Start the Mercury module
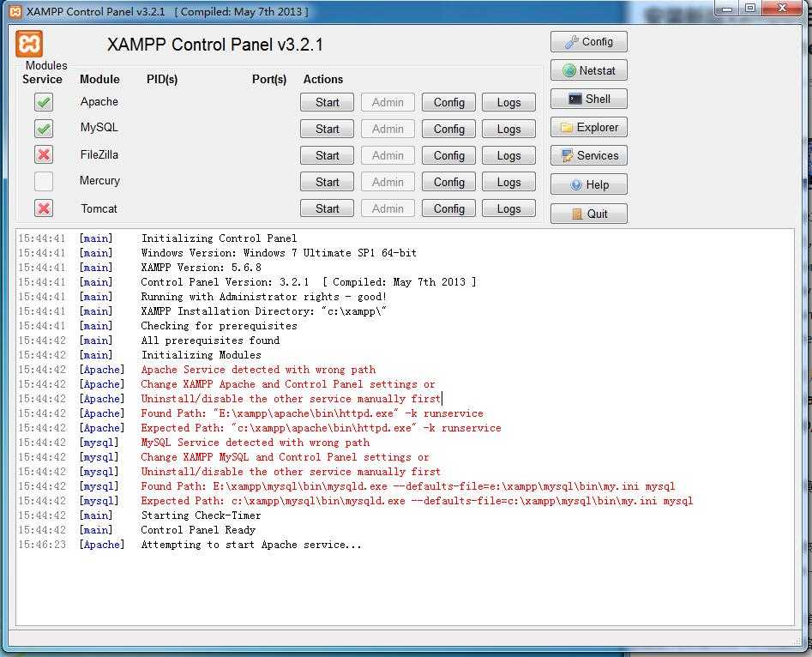This screenshot has height=657, width=812. [x=327, y=183]
